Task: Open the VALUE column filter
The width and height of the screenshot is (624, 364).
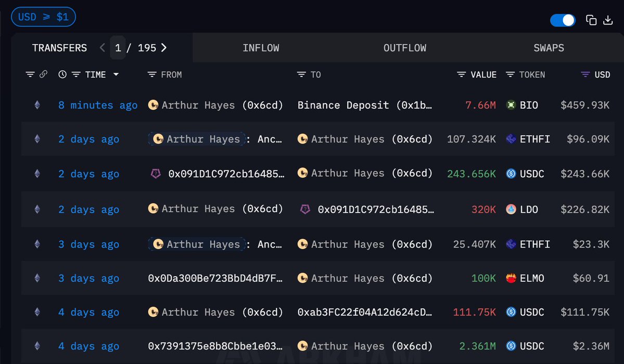Action: click(461, 74)
